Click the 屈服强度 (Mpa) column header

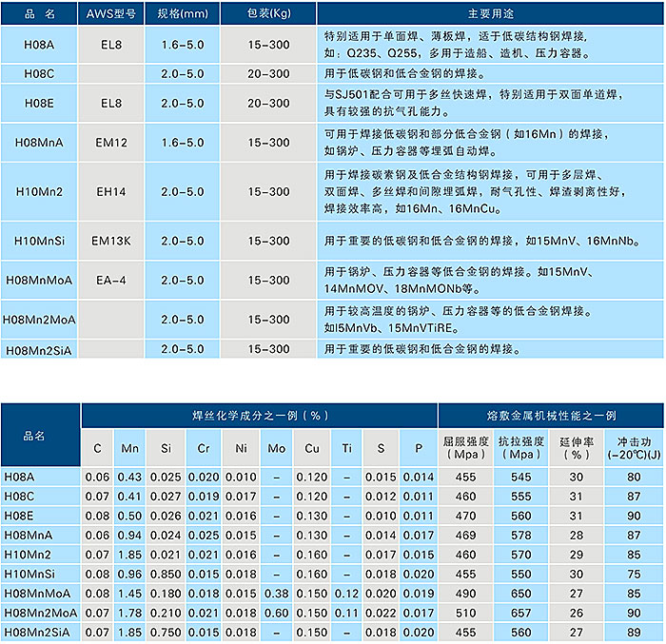[466, 447]
